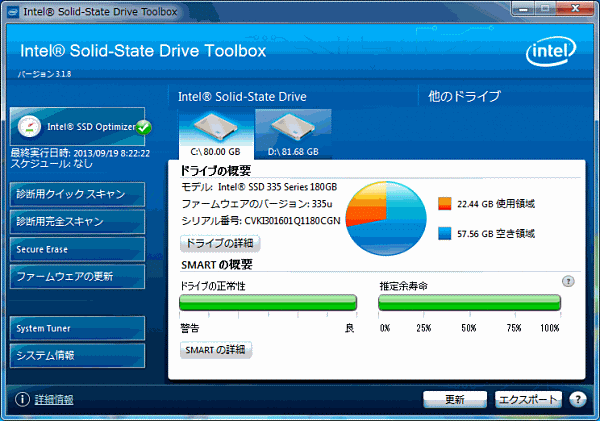Open help via bottom-right question mark icon

pos(578,400)
